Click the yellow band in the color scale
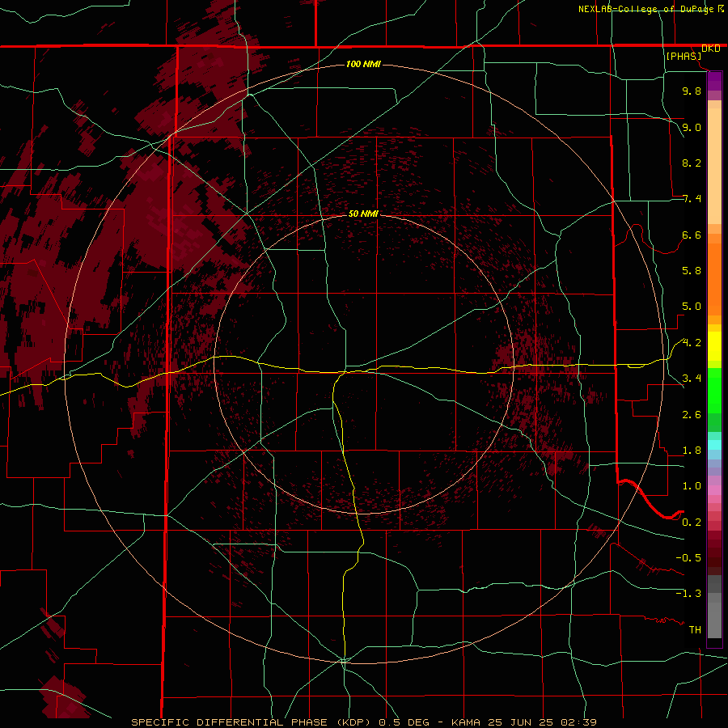The image size is (728, 728). click(x=714, y=346)
